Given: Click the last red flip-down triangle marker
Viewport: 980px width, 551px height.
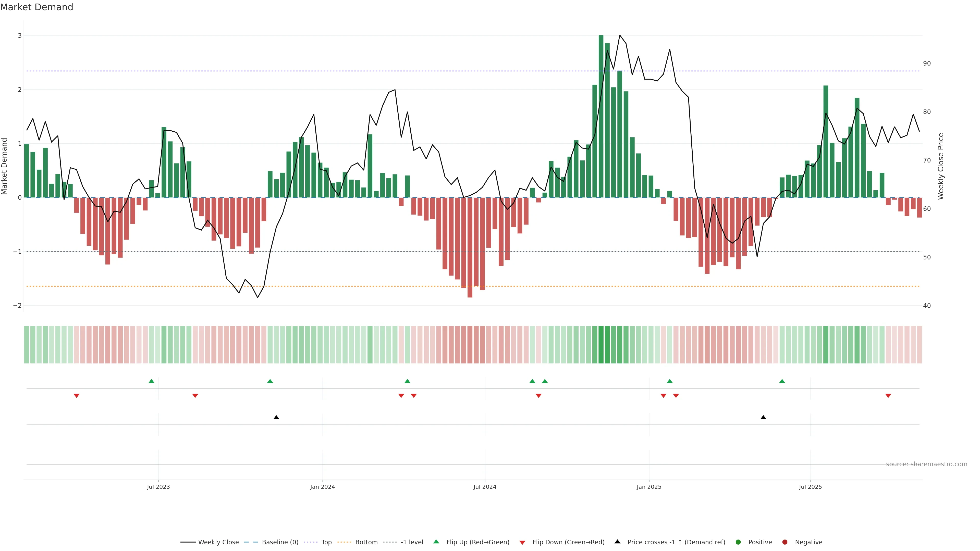Looking at the screenshot, I should [x=888, y=396].
